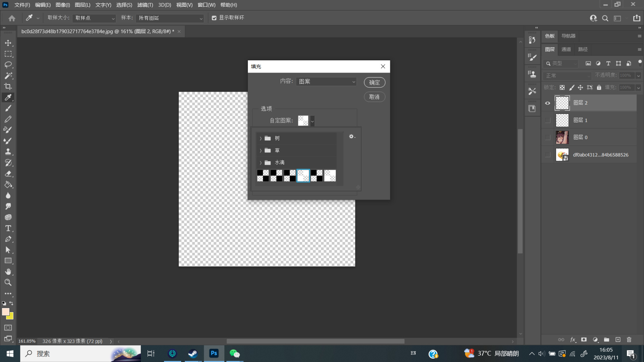Open the layer 不透明度 dropdown arrow
Viewport: 644px width, 362px height.
coord(638,76)
